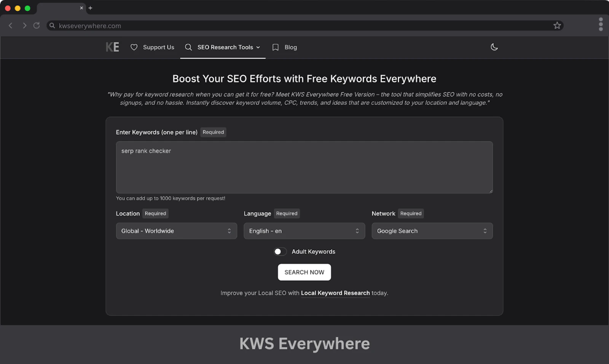Screen dimensions: 609x364
Task: Click the bookmark icon beside Blog
Action: tap(276, 47)
